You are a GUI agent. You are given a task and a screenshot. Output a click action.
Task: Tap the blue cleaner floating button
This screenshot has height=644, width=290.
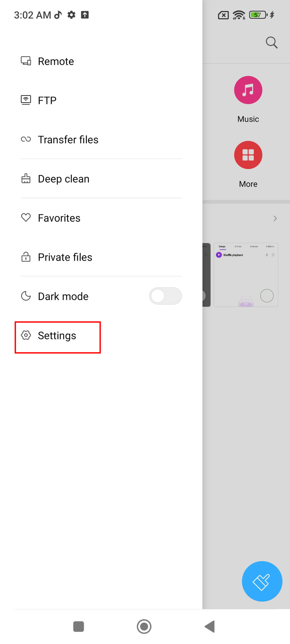point(262,581)
